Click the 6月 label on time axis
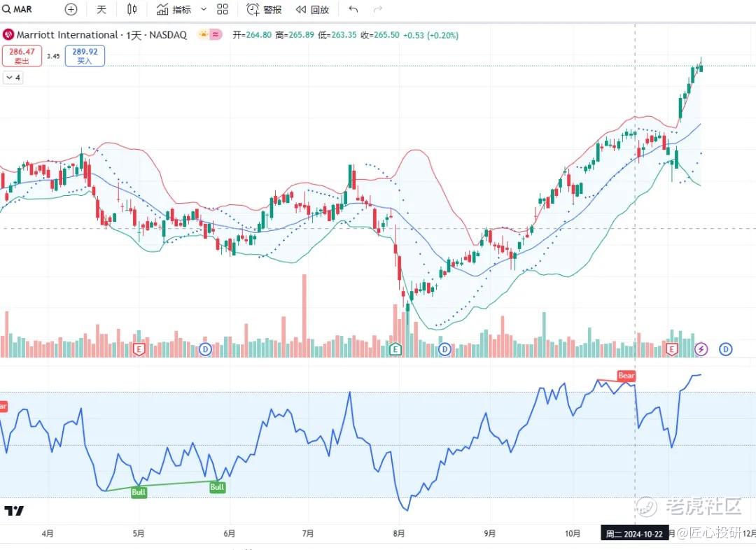 tap(230, 533)
